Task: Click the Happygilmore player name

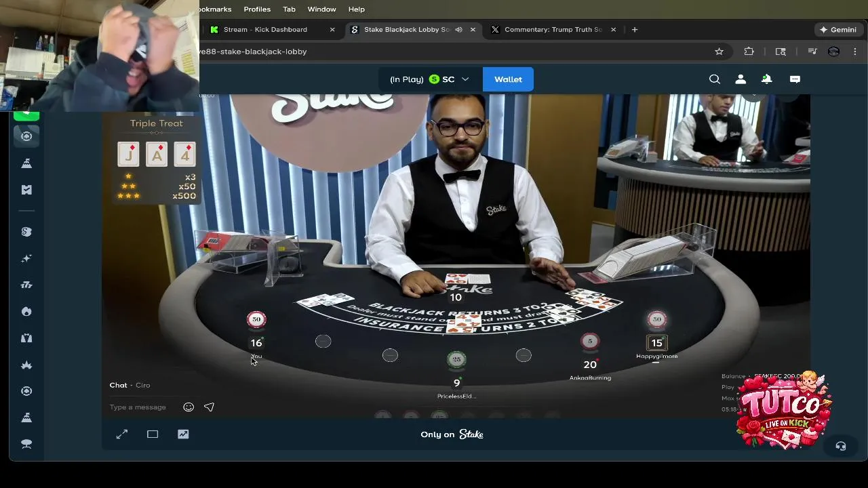Action: [656, 356]
